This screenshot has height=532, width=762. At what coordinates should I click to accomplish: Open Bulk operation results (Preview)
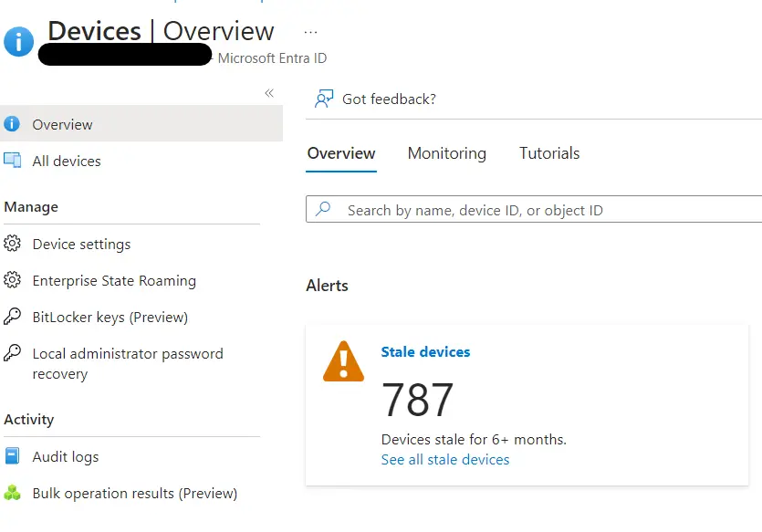134,494
